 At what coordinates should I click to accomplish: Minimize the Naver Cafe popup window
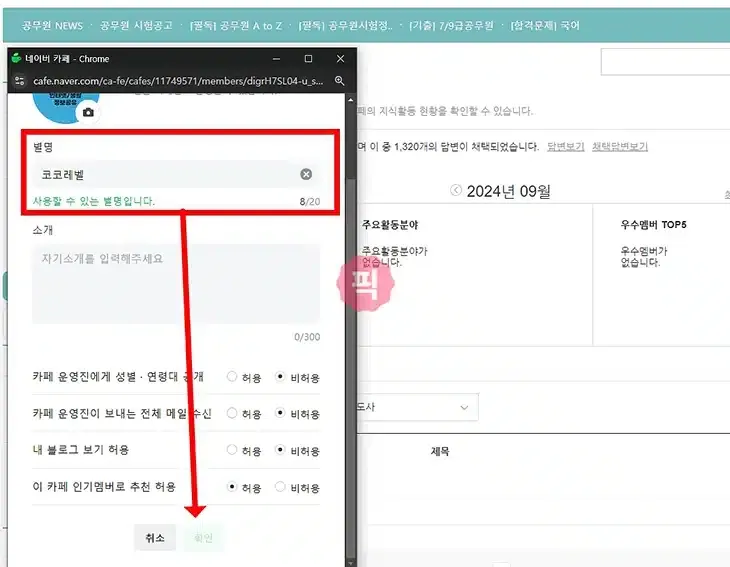click(277, 59)
